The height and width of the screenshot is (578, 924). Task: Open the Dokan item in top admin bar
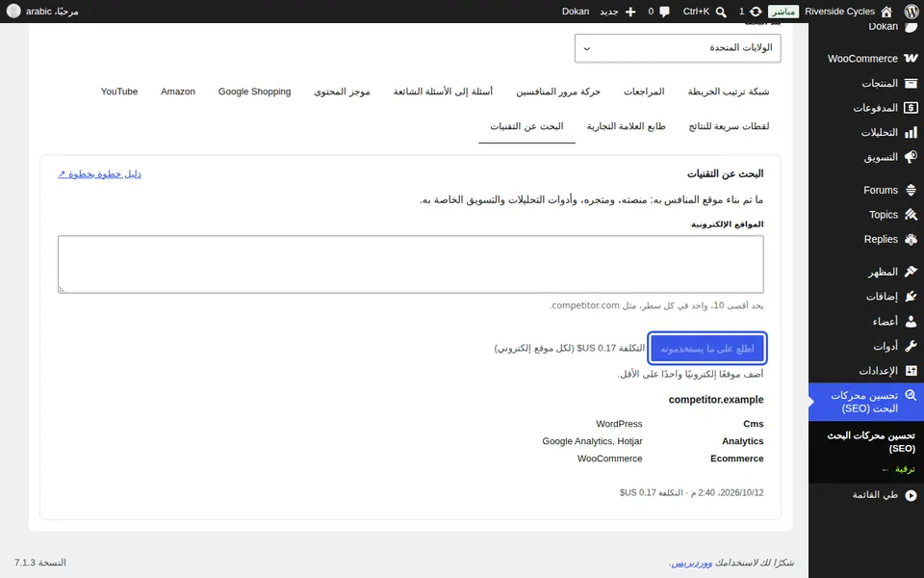click(576, 12)
